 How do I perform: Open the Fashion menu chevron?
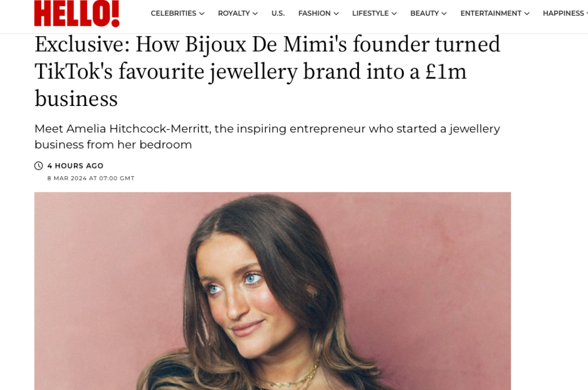click(336, 14)
